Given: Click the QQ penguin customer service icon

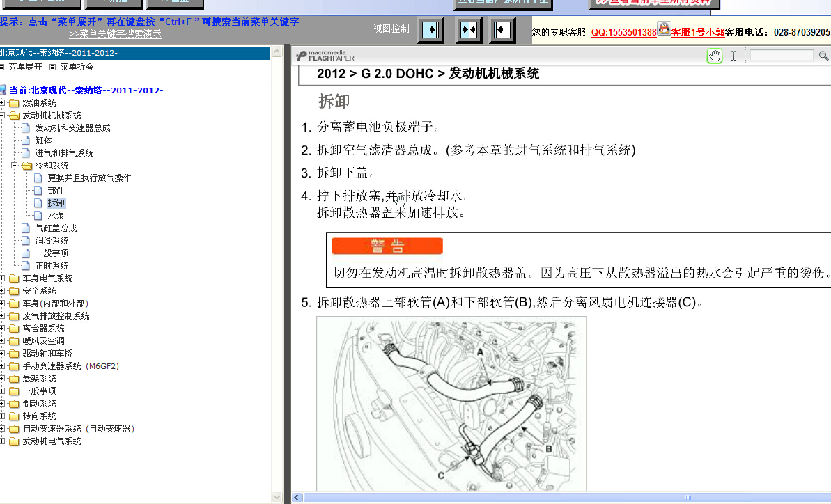Looking at the screenshot, I should coord(664,30).
